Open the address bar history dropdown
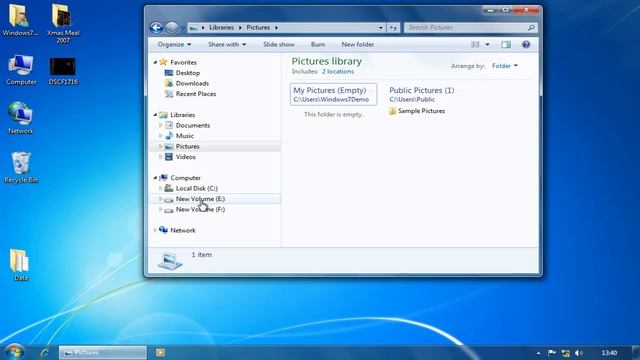The width and height of the screenshot is (640, 360). pyautogui.click(x=380, y=28)
